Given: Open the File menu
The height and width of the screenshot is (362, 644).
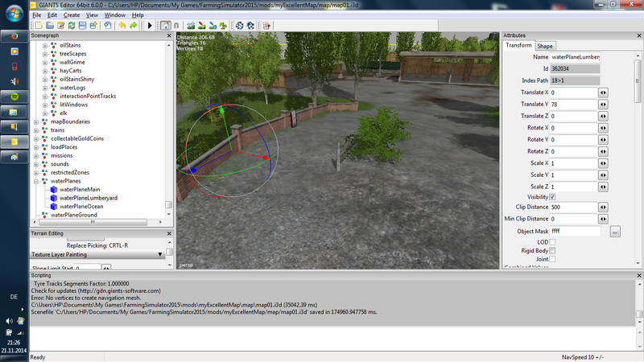Looking at the screenshot, I should tap(37, 14).
